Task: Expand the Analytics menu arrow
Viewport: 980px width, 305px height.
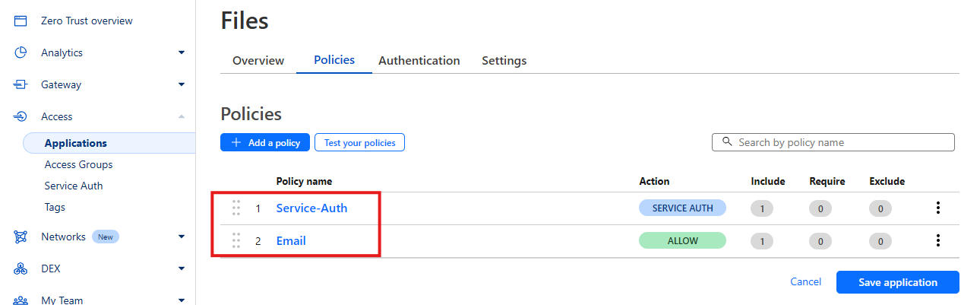Action: click(x=182, y=53)
